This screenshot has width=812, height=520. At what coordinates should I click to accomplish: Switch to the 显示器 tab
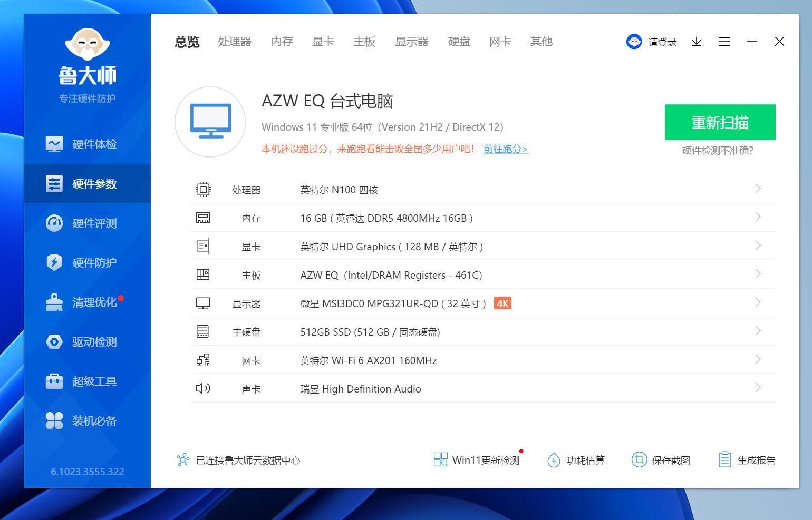pos(412,42)
